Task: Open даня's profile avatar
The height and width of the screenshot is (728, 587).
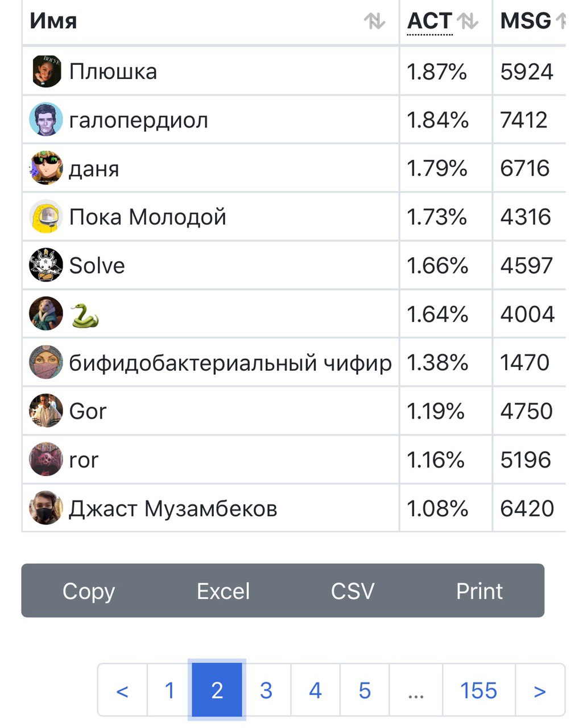Action: (46, 168)
